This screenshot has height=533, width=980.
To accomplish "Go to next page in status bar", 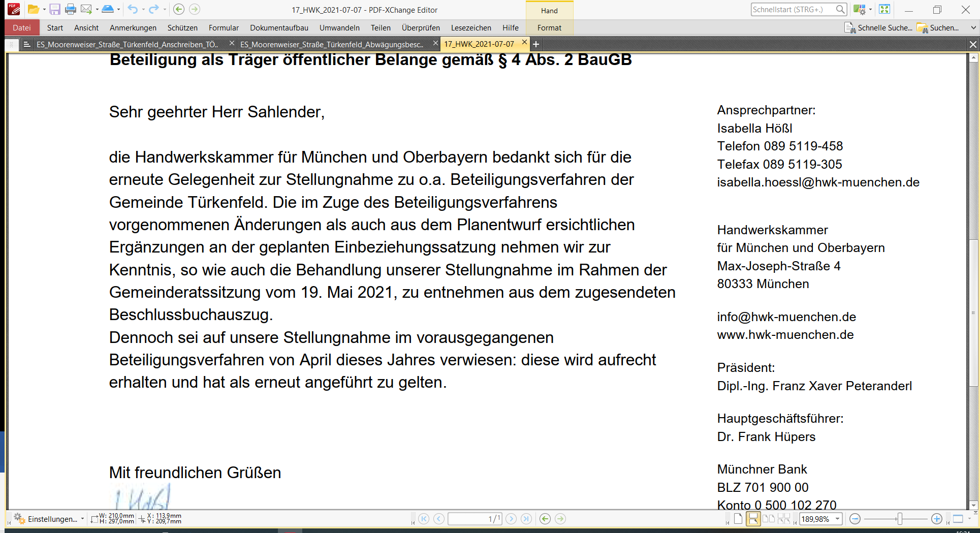I will pos(511,519).
